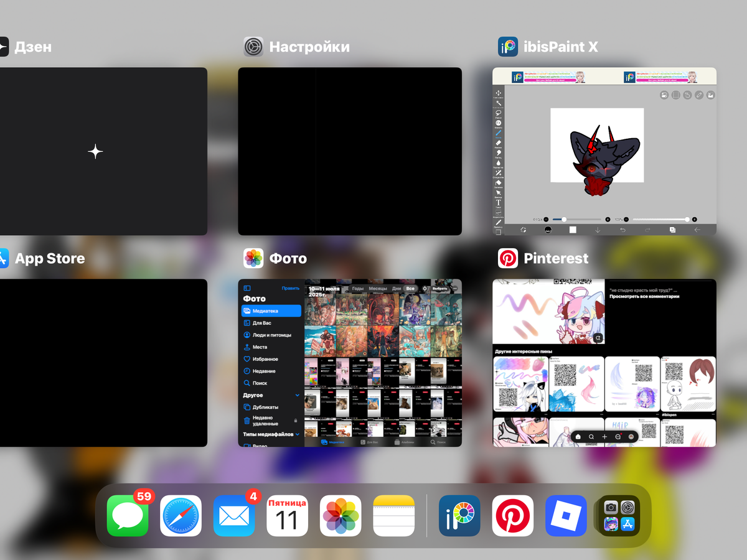Select Медиатека in the Photos sidebar
Image resolution: width=747 pixels, height=560 pixels.
click(x=271, y=310)
